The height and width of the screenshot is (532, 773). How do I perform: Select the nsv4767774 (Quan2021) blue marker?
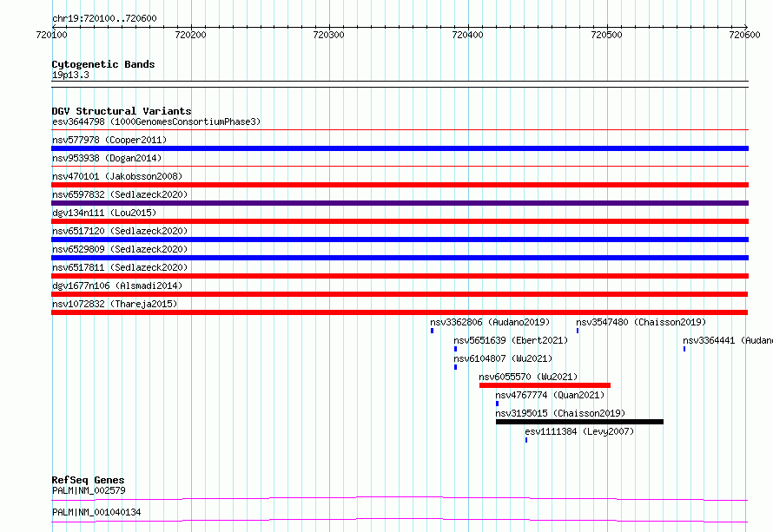[x=498, y=404]
